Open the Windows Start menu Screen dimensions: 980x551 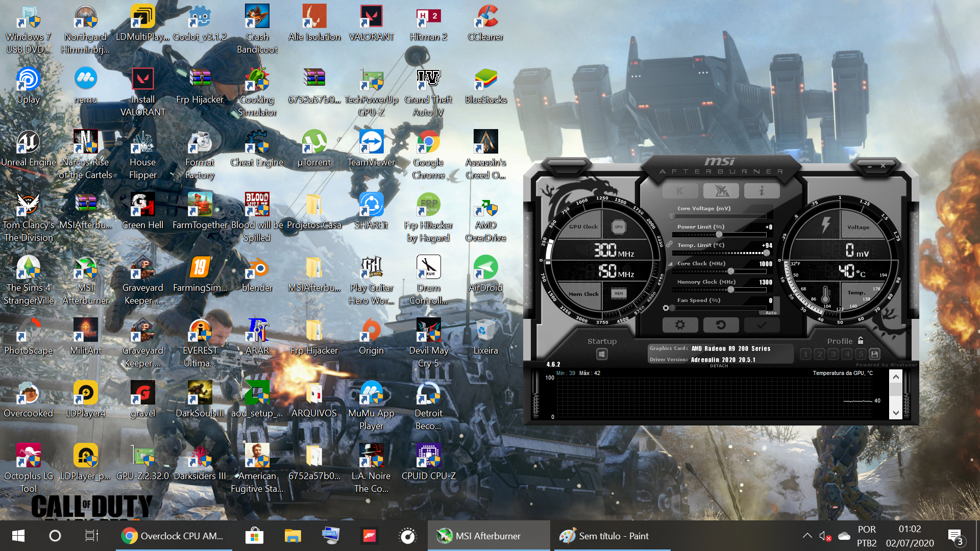click(x=18, y=536)
